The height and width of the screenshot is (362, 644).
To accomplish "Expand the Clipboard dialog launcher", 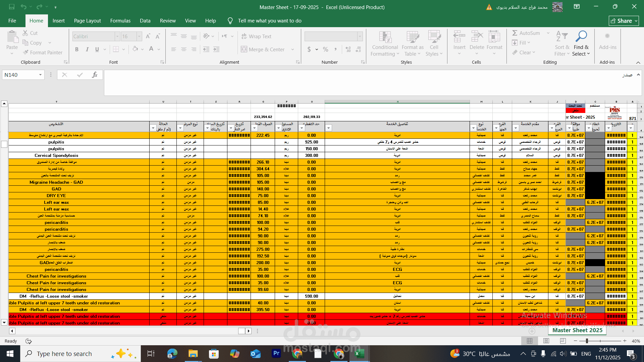I will coord(66,62).
